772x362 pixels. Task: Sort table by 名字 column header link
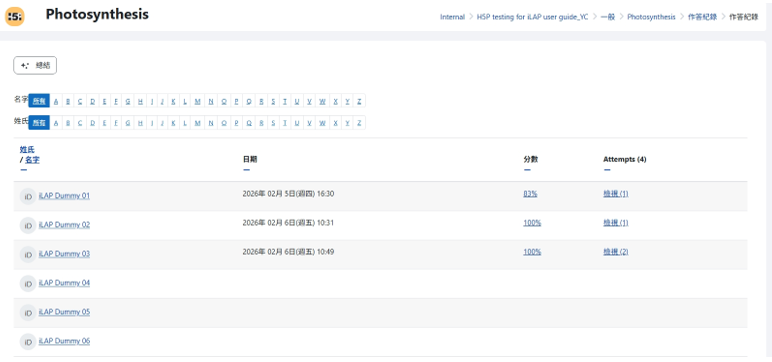tap(32, 160)
